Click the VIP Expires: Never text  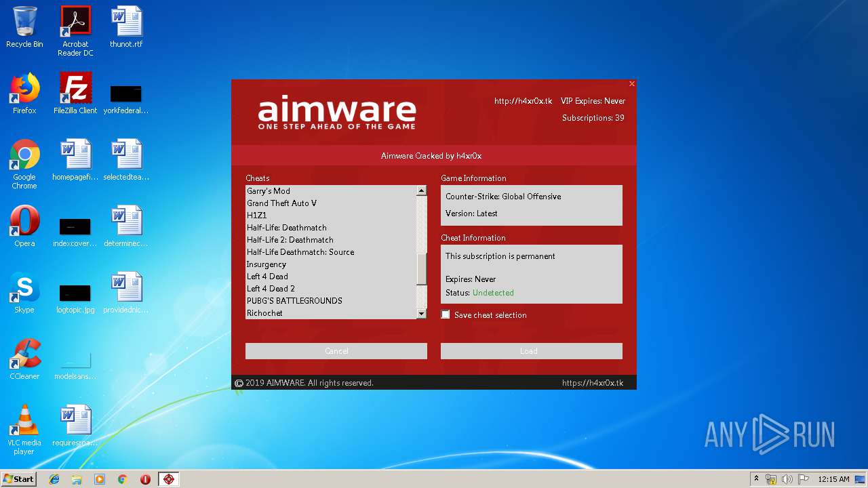click(x=593, y=101)
